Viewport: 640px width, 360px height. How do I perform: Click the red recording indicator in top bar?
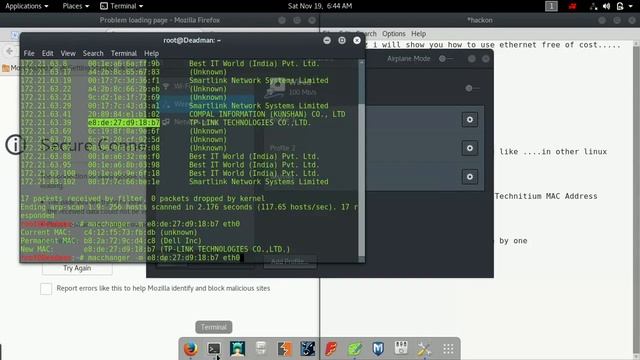573,6
